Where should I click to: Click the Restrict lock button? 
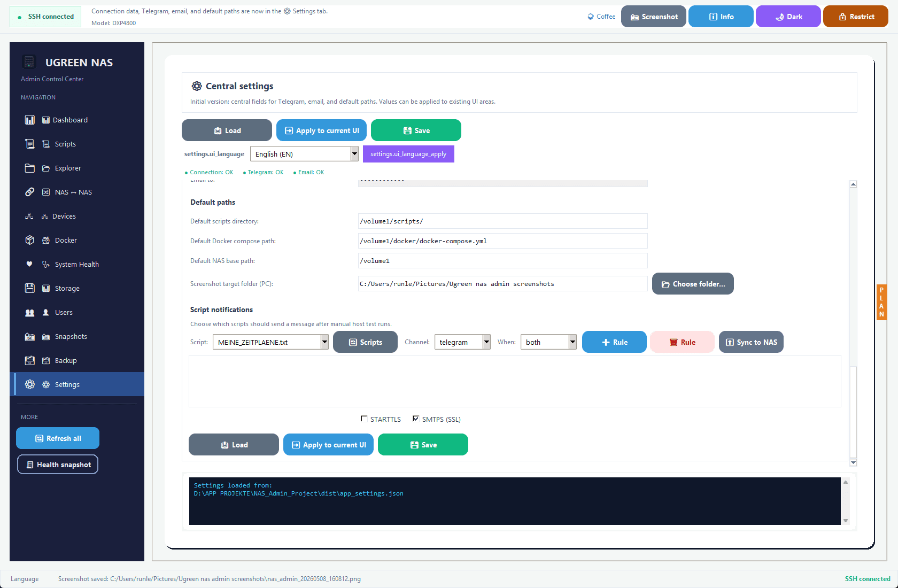pos(856,17)
